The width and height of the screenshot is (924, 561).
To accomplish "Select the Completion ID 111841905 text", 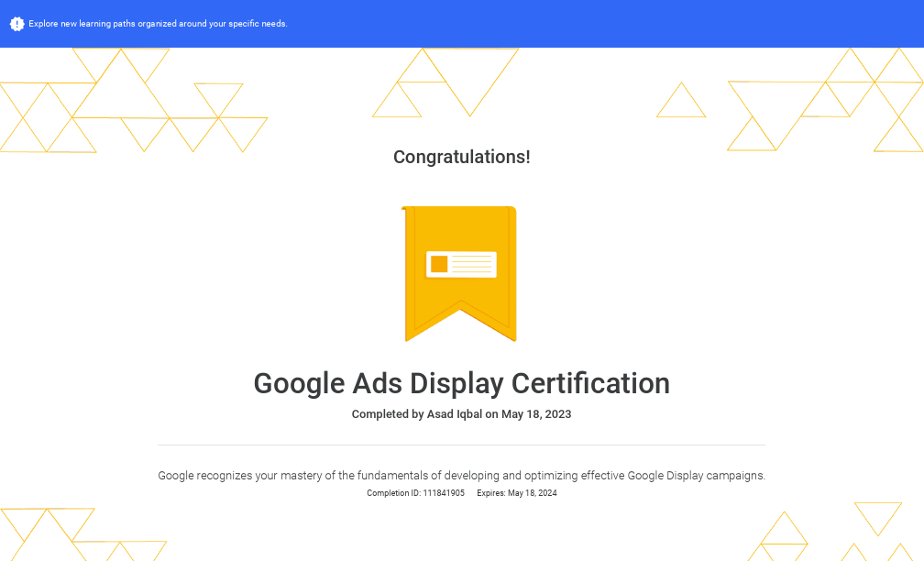I will 414,492.
